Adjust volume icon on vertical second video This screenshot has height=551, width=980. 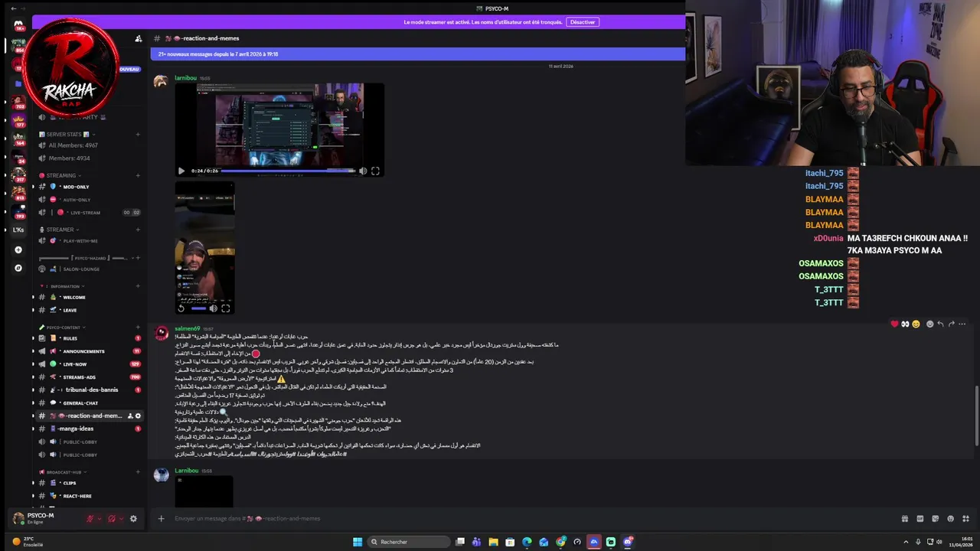pos(213,308)
